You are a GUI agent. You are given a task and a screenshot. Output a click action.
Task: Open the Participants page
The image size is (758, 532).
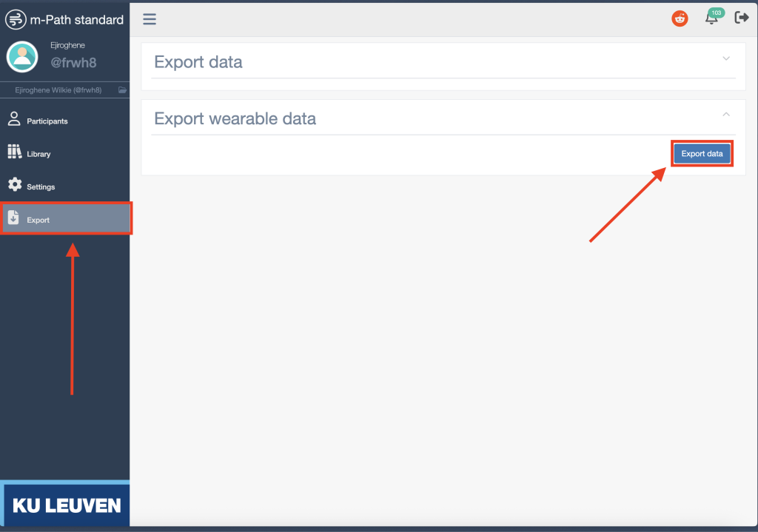tap(47, 121)
